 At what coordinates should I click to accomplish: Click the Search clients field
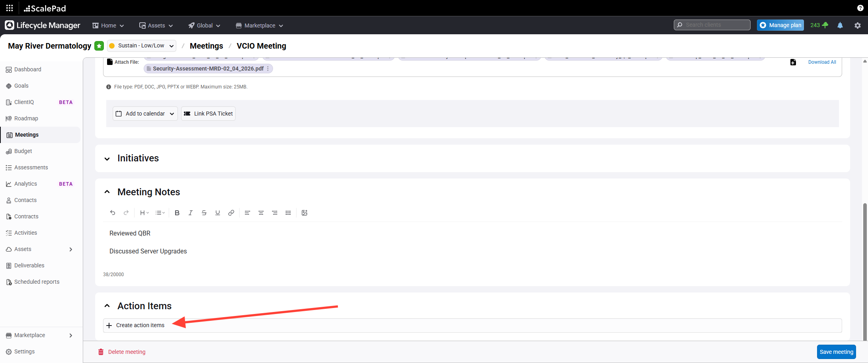(x=712, y=25)
